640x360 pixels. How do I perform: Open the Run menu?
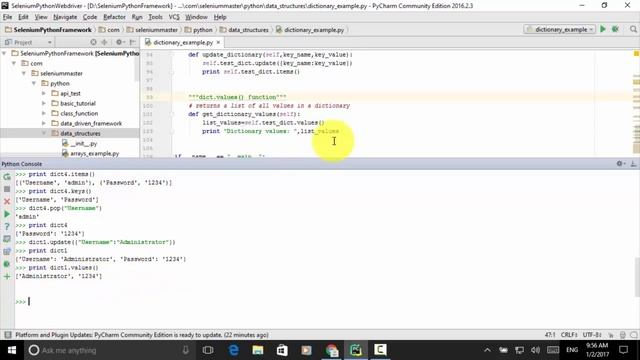[137, 17]
